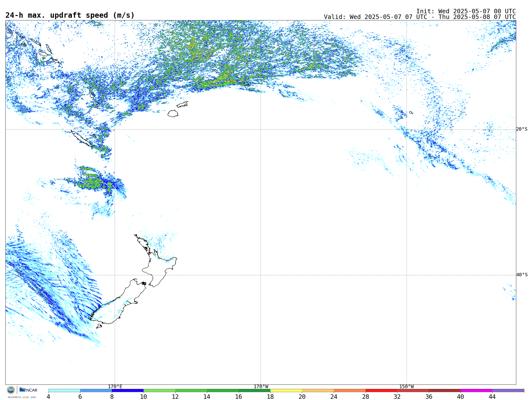Click the New Caledonia island outline
The height and width of the screenshot is (400, 532).
pos(82,139)
